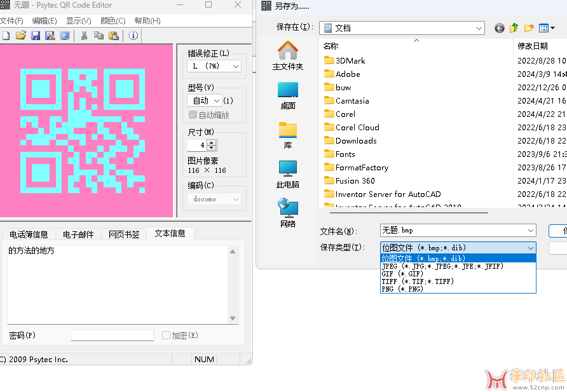Click the Save As floppy-with-pencil toolbar icon
Image resolution: width=567 pixels, height=392 pixels.
click(x=50, y=36)
